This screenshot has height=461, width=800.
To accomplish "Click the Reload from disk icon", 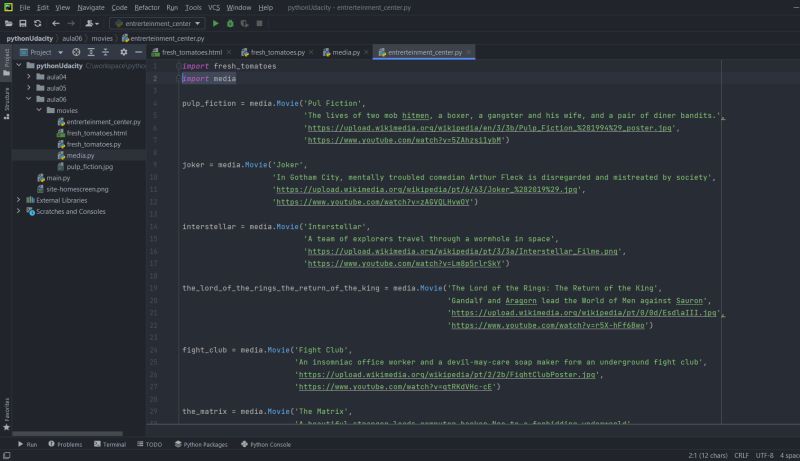I will 37,23.
